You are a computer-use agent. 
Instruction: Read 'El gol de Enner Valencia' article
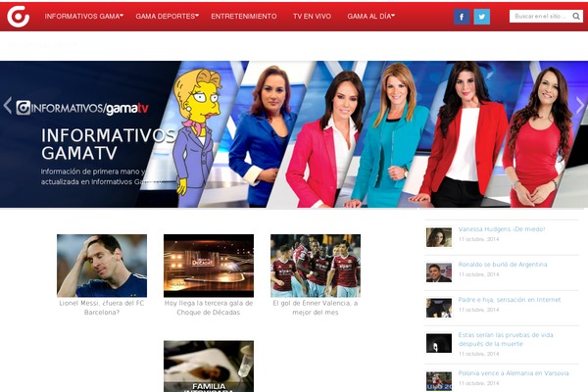pyautogui.click(x=316, y=308)
